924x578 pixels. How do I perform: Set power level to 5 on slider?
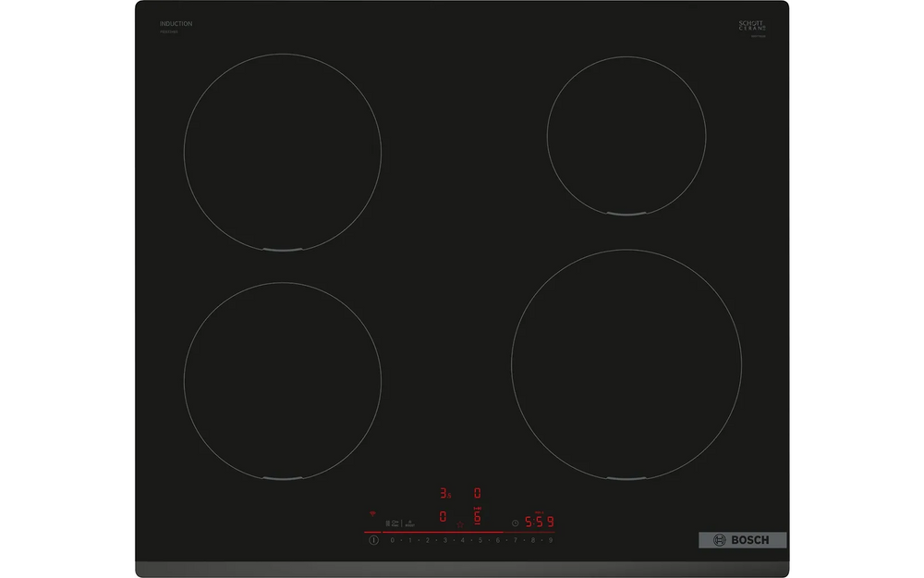point(480,540)
